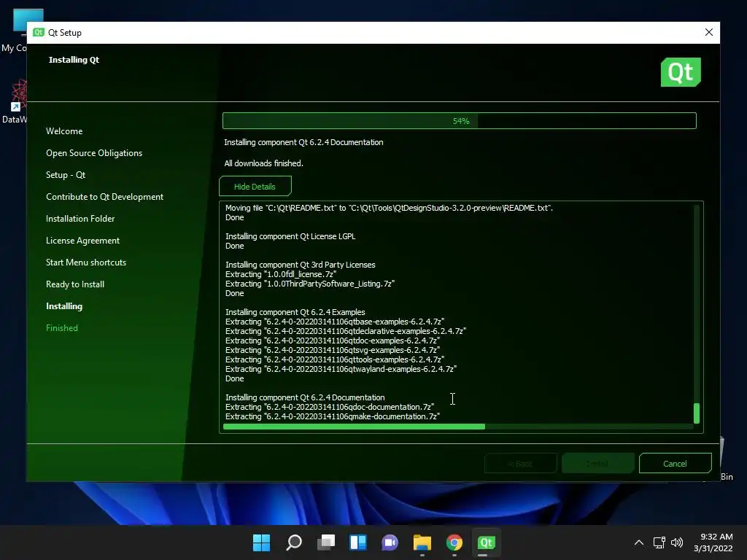The width and height of the screenshot is (747, 560).
Task: Click 'Installing component Qt 6.2.4 Examples' log line
Action: 295,312
